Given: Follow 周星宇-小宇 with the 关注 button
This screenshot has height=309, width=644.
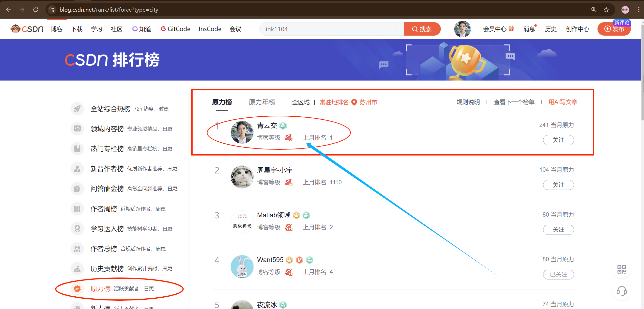Looking at the screenshot, I should [558, 185].
